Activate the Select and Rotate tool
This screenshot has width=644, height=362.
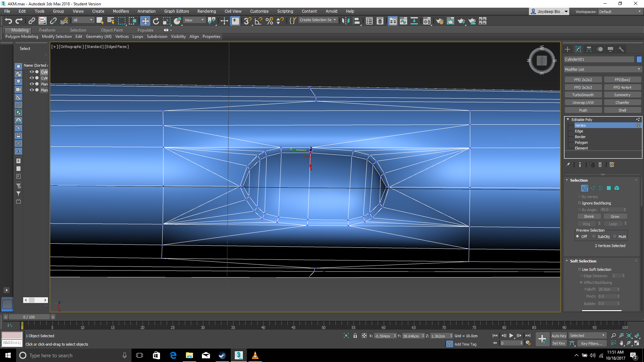(x=156, y=21)
